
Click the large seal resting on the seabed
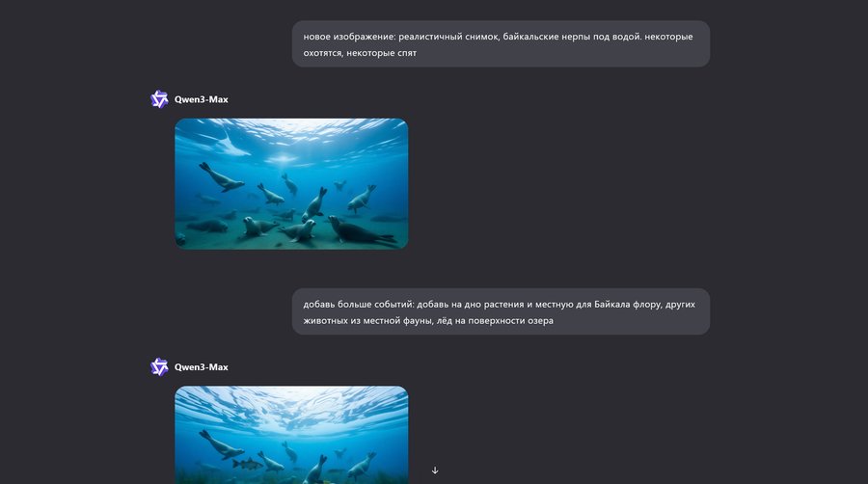[x=361, y=230]
